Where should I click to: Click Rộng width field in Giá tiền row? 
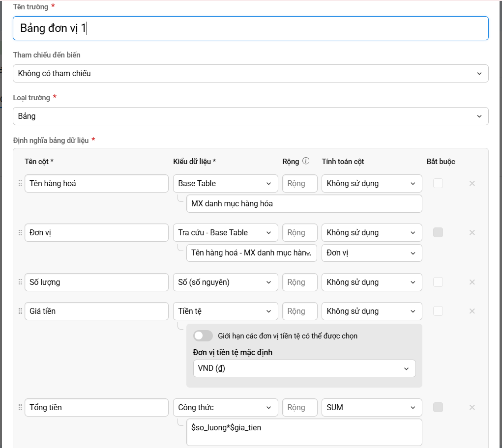(299, 311)
